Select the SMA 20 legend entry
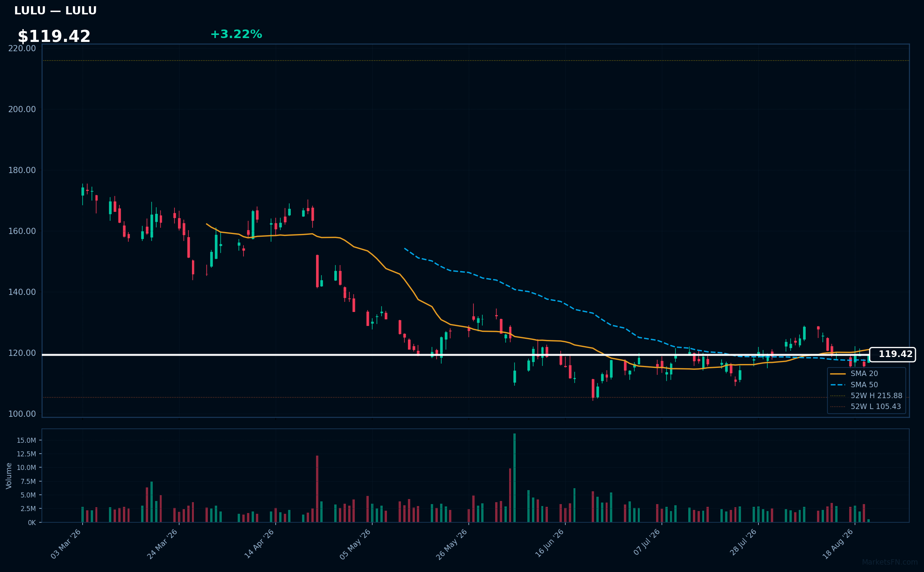The width and height of the screenshot is (924, 572). (x=854, y=373)
